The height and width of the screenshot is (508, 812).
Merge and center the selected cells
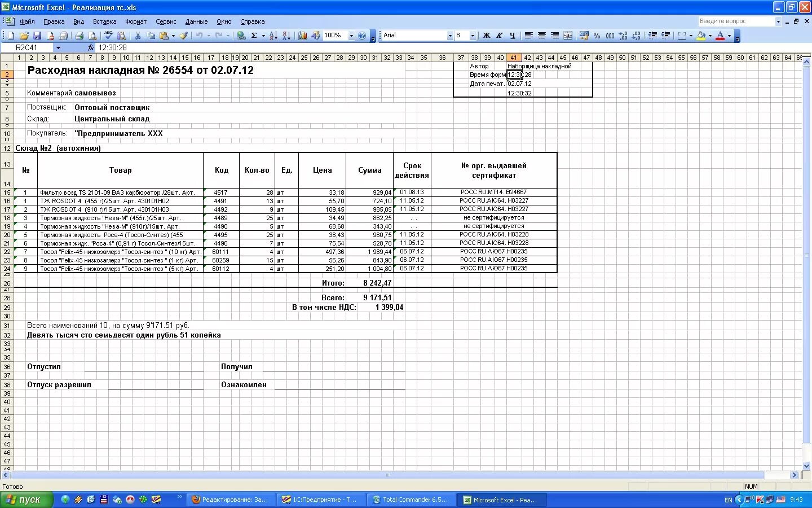coord(568,36)
